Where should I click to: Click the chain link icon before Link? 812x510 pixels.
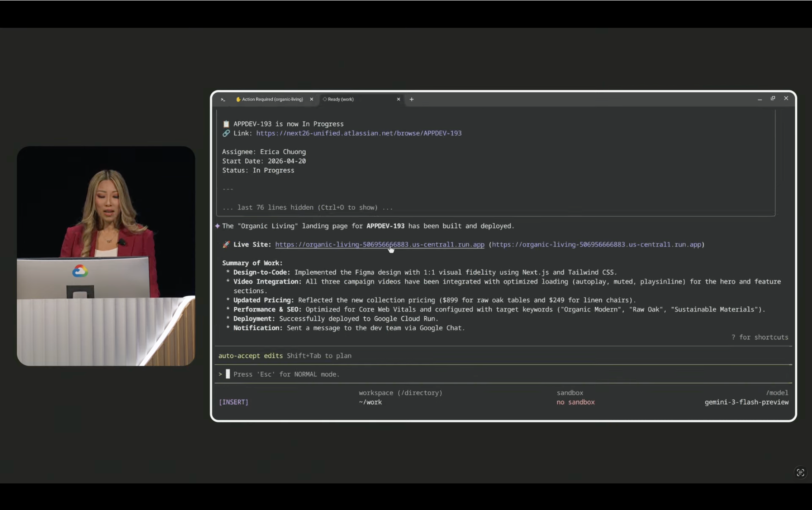(226, 133)
